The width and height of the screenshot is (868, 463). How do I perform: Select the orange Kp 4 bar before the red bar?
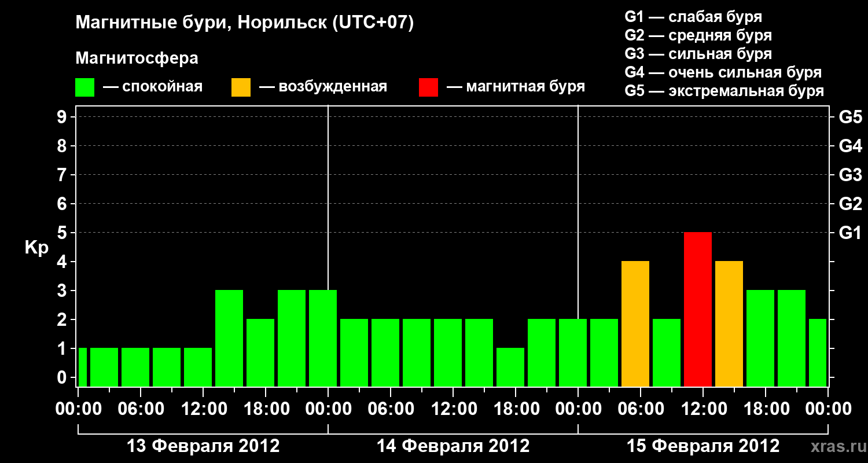(635, 324)
